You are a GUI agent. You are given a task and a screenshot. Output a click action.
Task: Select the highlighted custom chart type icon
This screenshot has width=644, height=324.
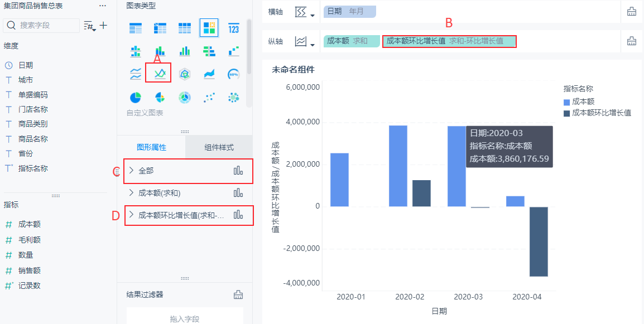point(209,28)
